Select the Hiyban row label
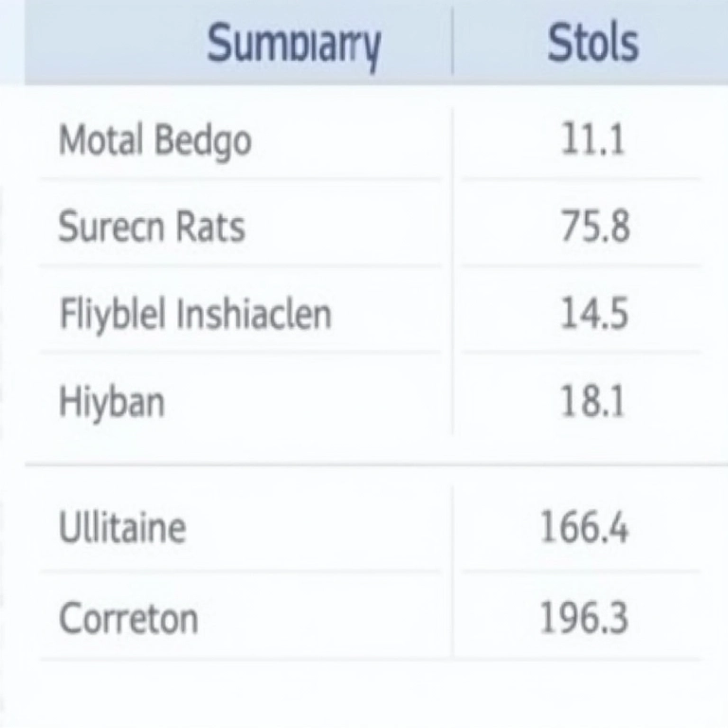Image resolution: width=728 pixels, height=728 pixels. point(112,401)
